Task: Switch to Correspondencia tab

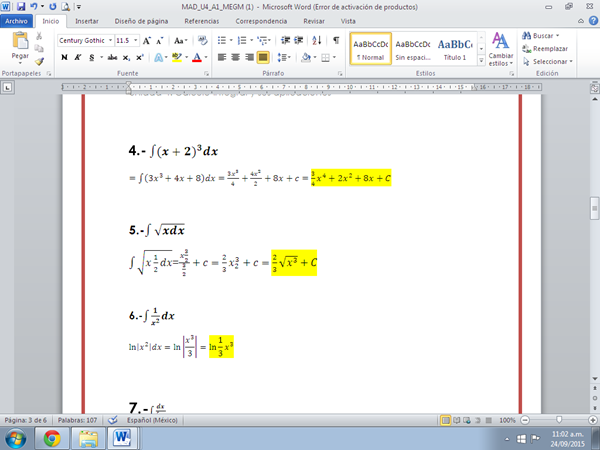Action: pyautogui.click(x=261, y=21)
